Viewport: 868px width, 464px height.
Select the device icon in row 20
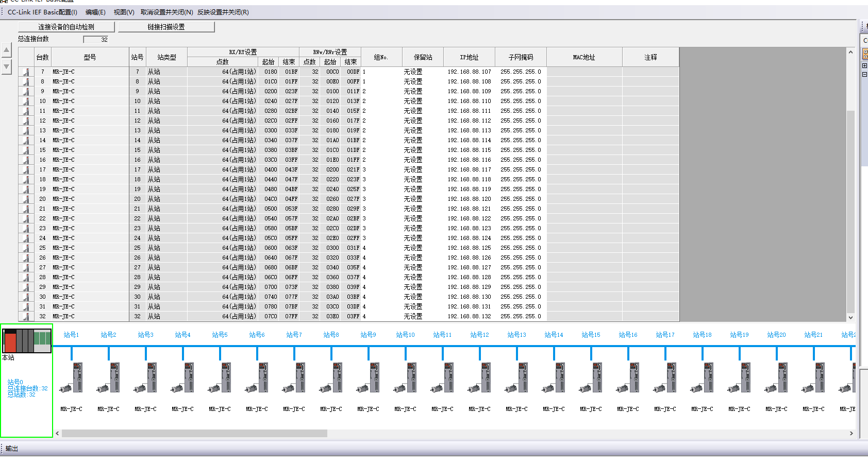coord(26,199)
